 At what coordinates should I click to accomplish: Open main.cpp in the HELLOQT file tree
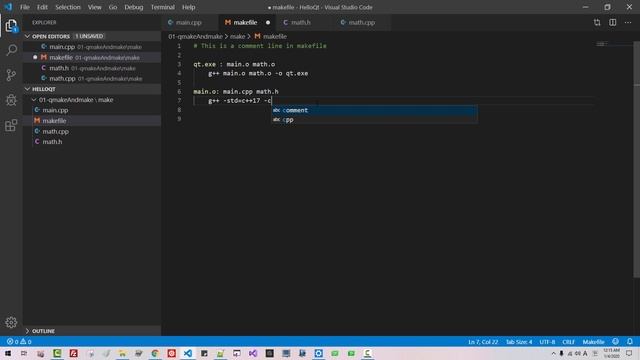point(92,110)
